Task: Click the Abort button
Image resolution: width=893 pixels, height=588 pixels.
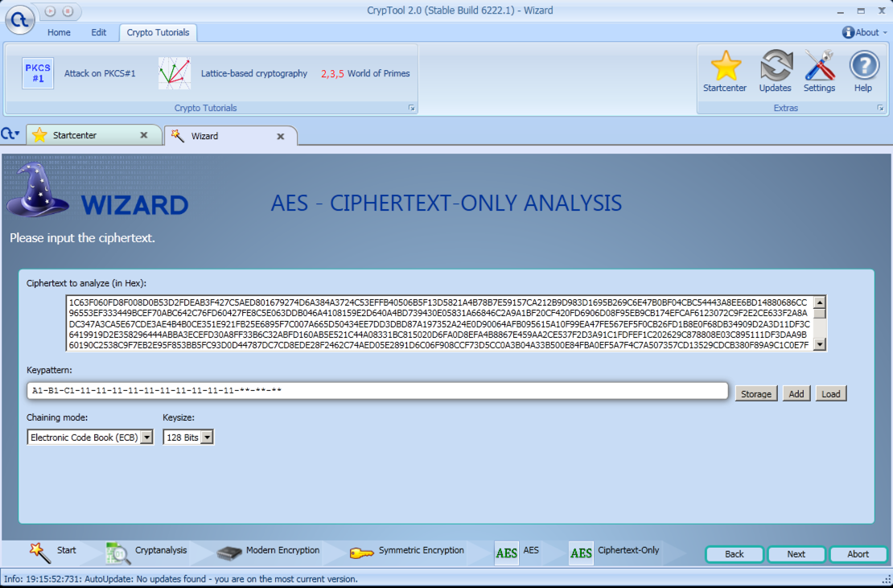Action: (x=858, y=554)
